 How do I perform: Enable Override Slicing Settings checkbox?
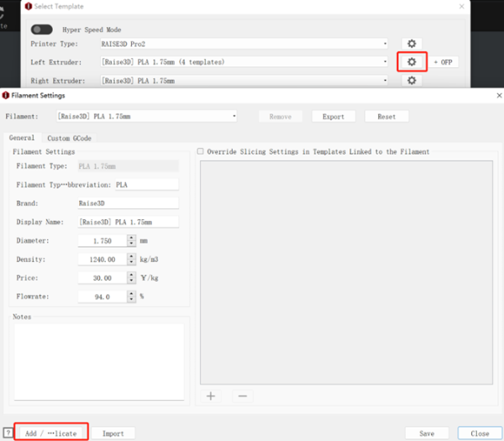tap(200, 152)
